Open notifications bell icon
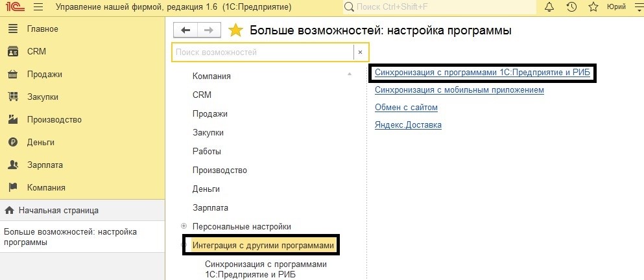The image size is (644, 280). (550, 7)
